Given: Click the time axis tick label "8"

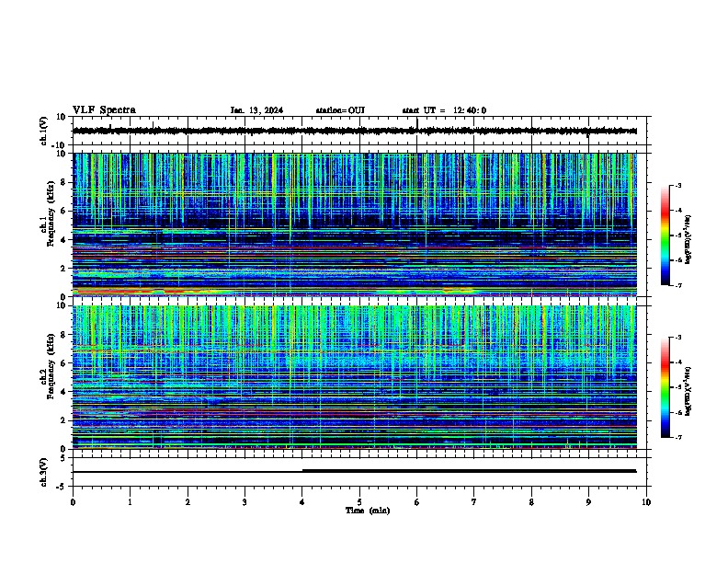Looking at the screenshot, I should coord(531,502).
